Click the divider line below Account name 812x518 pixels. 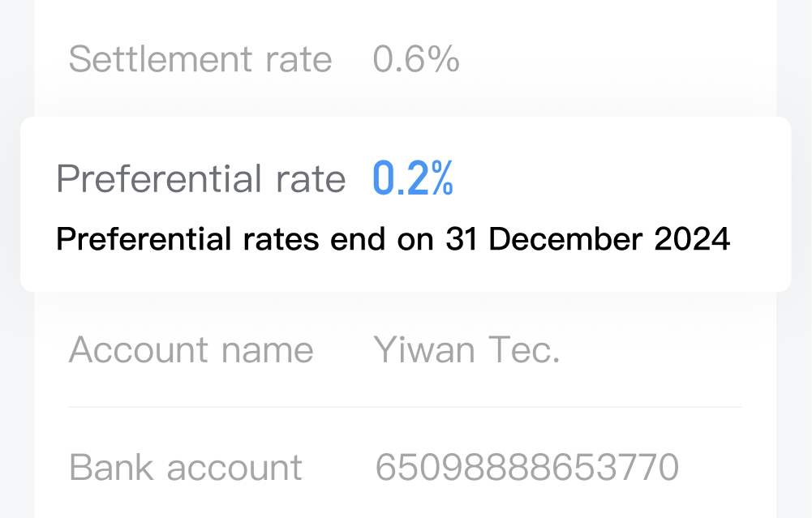click(x=406, y=407)
